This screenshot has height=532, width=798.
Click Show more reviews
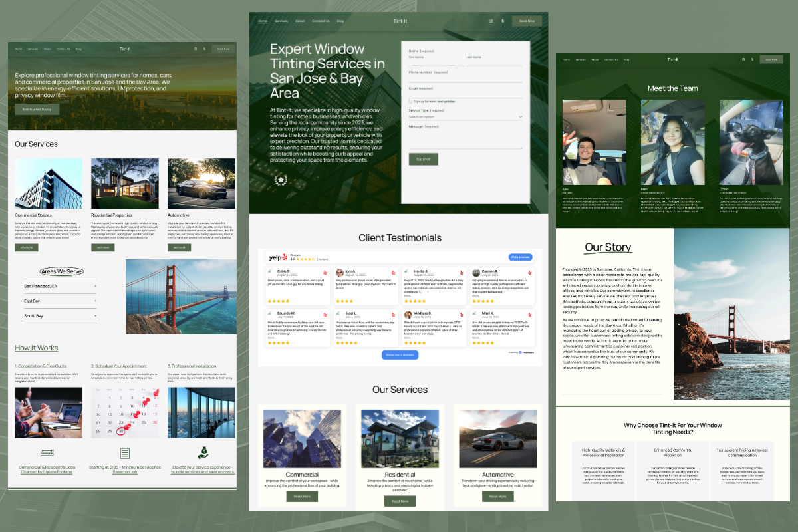tap(399, 354)
